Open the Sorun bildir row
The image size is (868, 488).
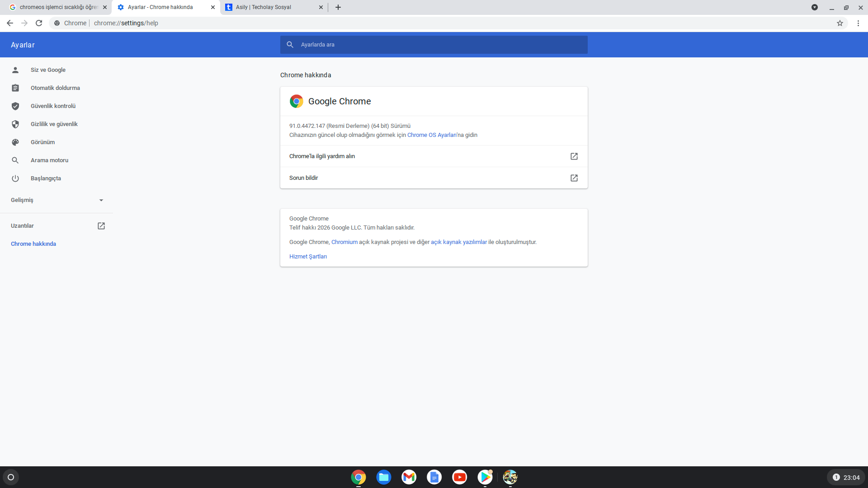[434, 178]
